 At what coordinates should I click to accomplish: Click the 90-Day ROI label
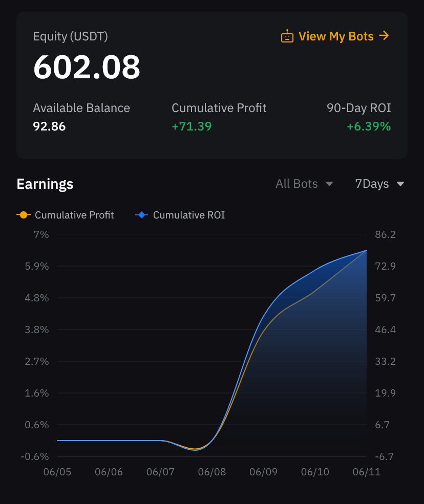tap(358, 108)
